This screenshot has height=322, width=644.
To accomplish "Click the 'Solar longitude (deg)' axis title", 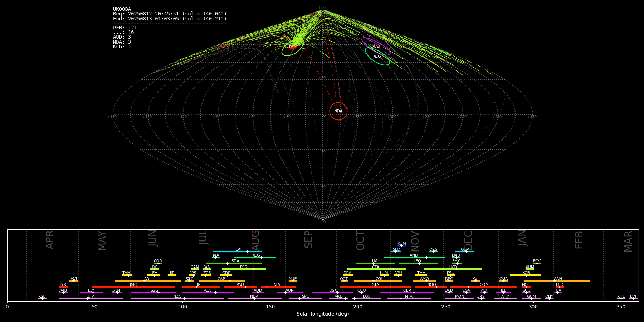I will pos(323,314).
